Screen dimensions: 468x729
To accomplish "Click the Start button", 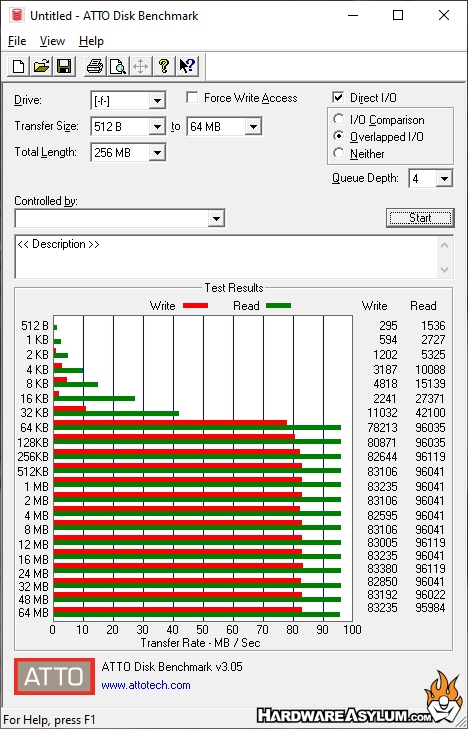I will click(420, 218).
